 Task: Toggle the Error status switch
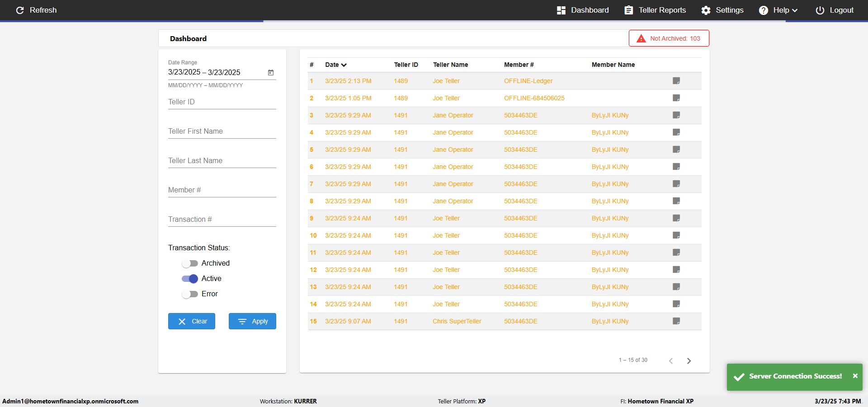(190, 294)
